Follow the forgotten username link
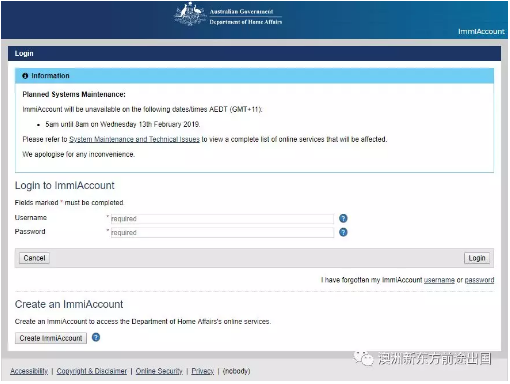This screenshot has height=384, width=510. click(x=439, y=280)
